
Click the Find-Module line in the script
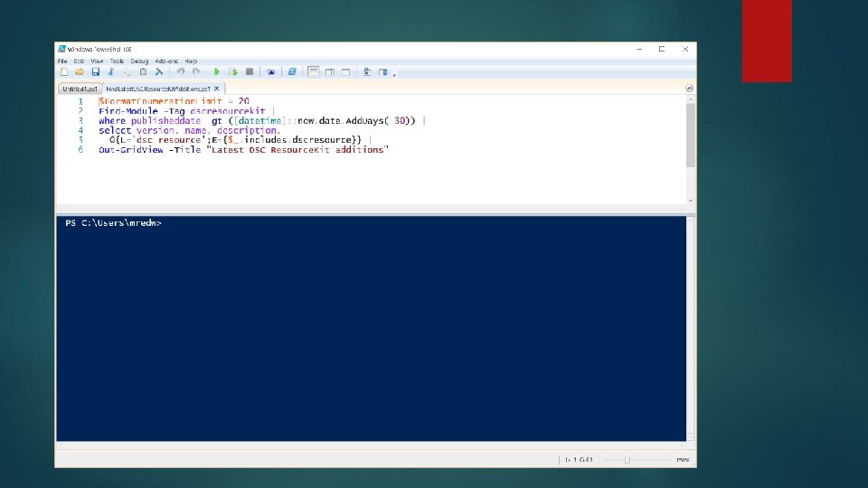186,111
